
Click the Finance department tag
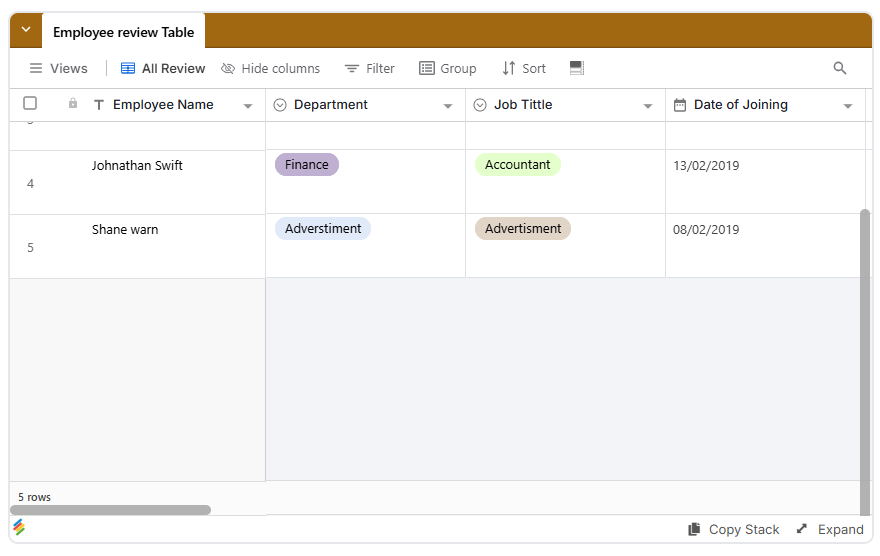point(306,164)
